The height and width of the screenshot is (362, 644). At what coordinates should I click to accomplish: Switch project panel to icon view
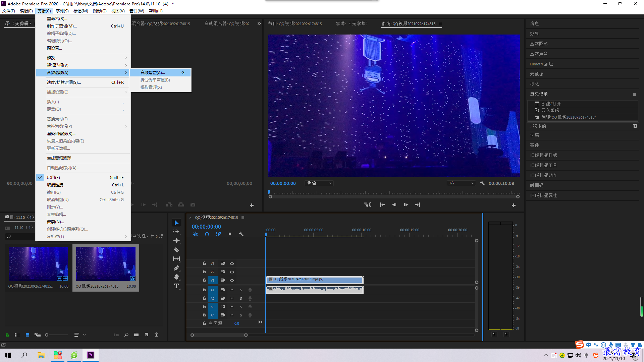[x=28, y=335]
